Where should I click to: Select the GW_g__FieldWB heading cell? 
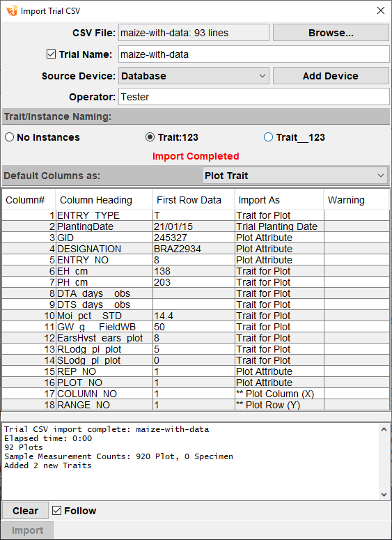(104, 327)
